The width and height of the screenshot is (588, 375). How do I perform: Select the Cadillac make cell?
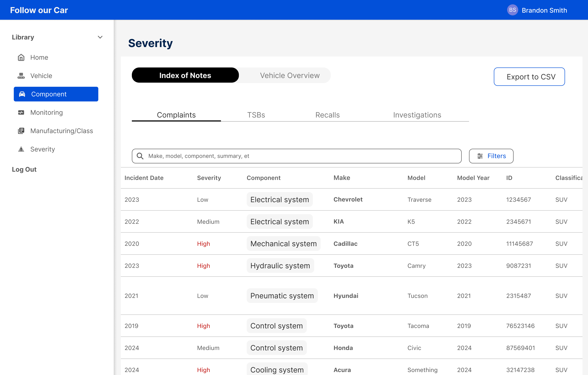[x=345, y=243]
